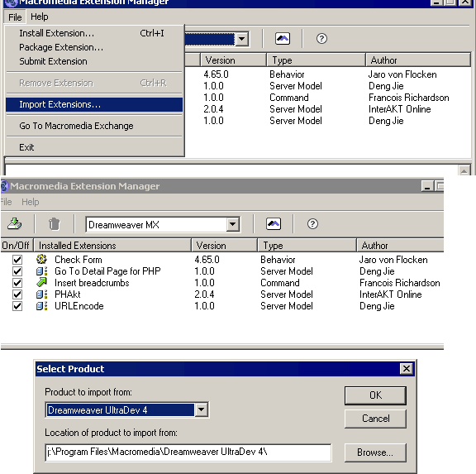Screen dimensions: 476x474
Task: Click help icon in middle window toolbar
Action: (312, 224)
